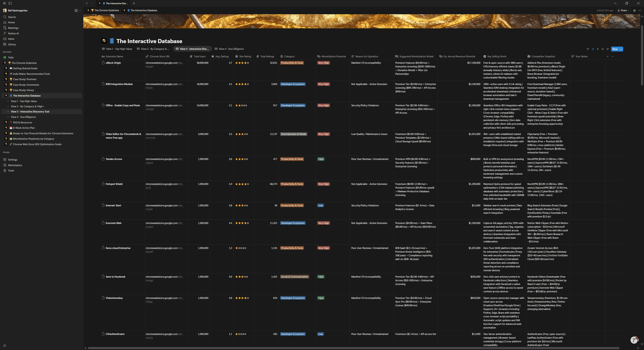The image size is (644, 350).
Task: Open database search with the magnifier icon
Action: pyautogui.click(x=603, y=49)
